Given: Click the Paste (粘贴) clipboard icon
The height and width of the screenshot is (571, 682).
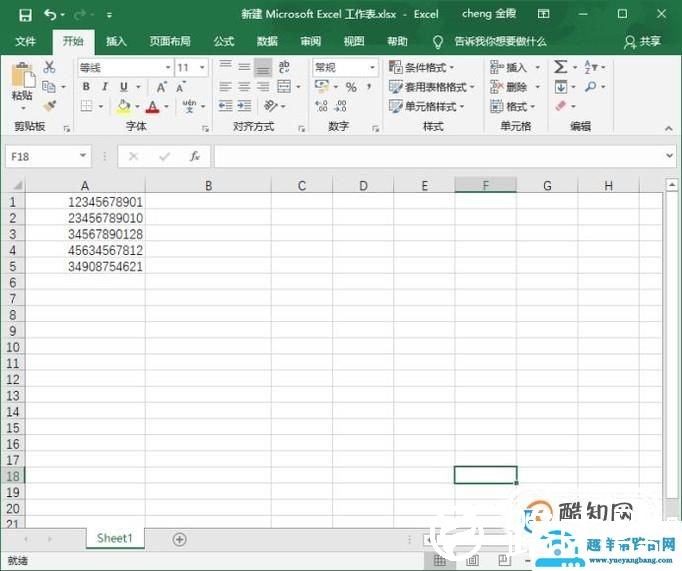Looking at the screenshot, I should (21, 78).
